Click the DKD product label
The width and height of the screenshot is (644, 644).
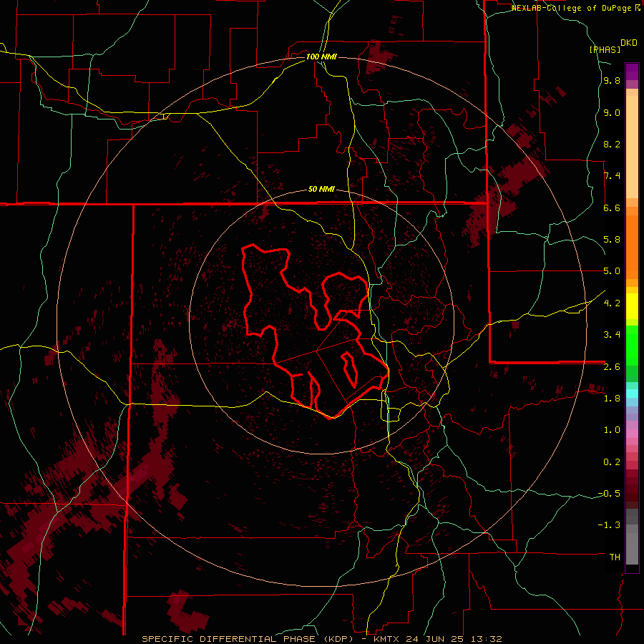[629, 43]
